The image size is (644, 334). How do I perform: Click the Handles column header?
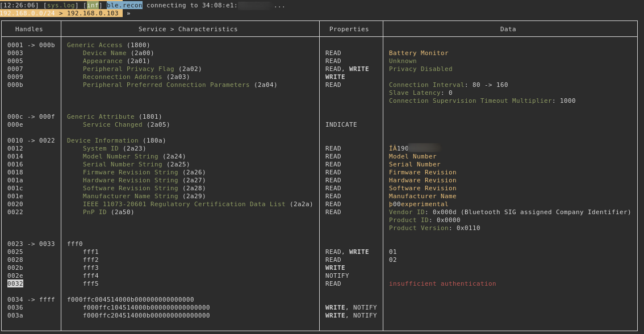click(x=29, y=29)
